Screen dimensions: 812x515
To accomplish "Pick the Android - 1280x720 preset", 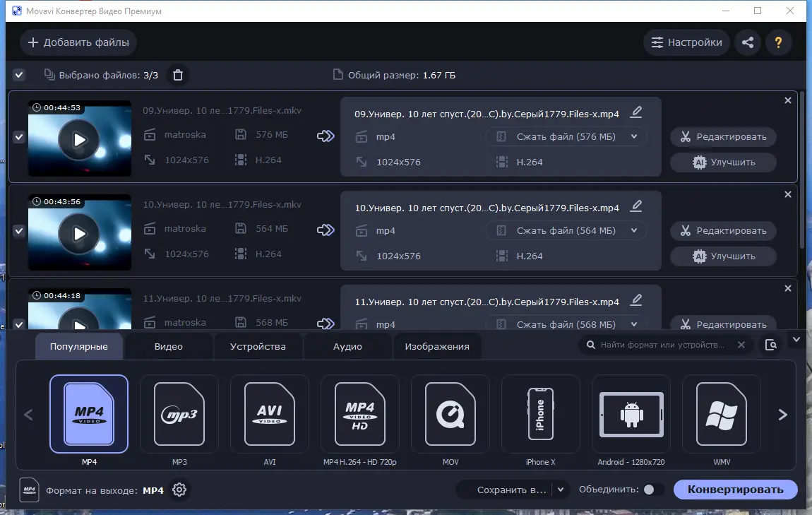I will click(631, 413).
